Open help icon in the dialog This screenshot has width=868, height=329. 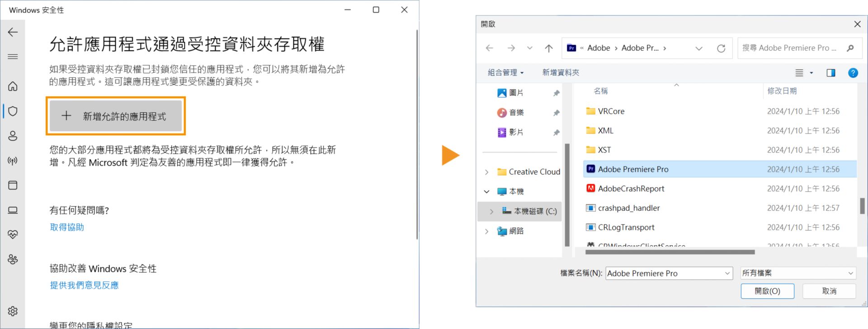[x=853, y=73]
